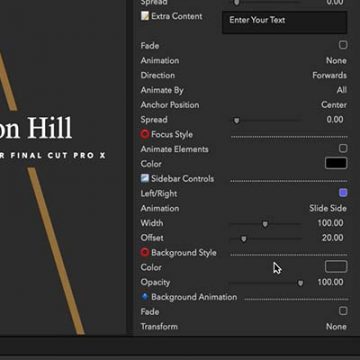This screenshot has width=360, height=360.
Task: Enable the first Fade checkbox
Action: point(343,45)
